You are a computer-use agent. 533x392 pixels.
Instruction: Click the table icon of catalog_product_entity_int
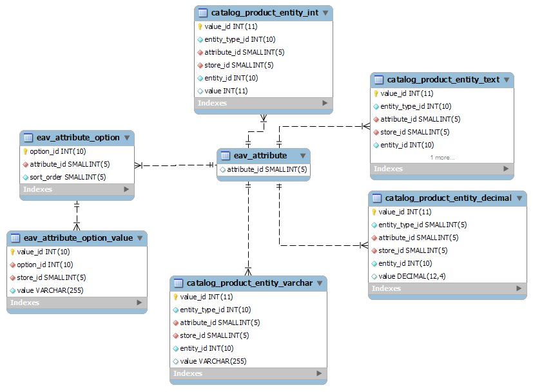tap(202, 13)
